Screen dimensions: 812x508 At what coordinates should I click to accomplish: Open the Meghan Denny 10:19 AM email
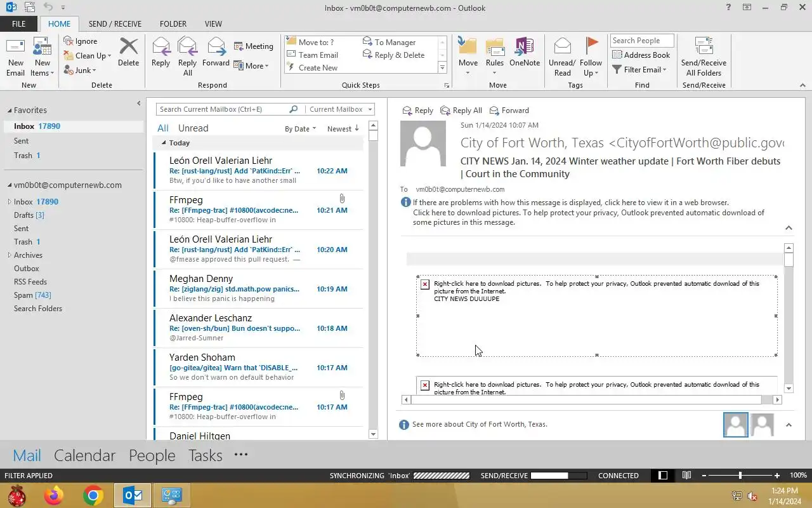tap(259, 289)
